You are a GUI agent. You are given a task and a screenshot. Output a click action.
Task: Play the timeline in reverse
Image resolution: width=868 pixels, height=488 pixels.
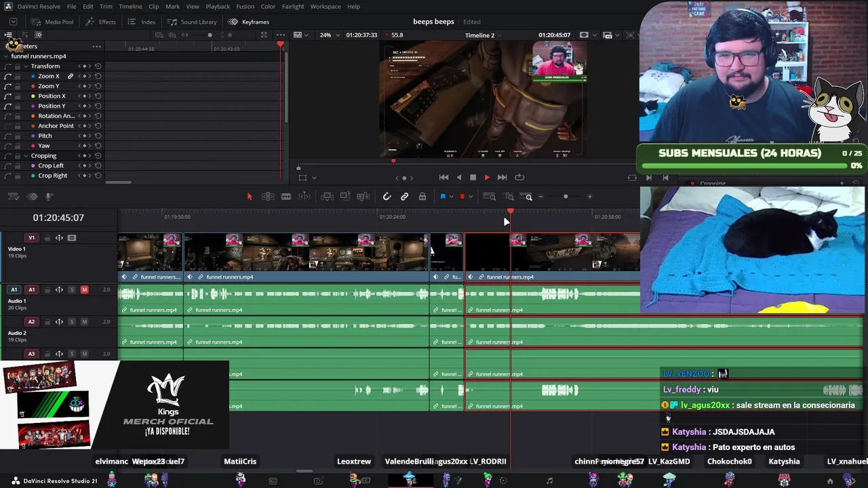tap(458, 178)
